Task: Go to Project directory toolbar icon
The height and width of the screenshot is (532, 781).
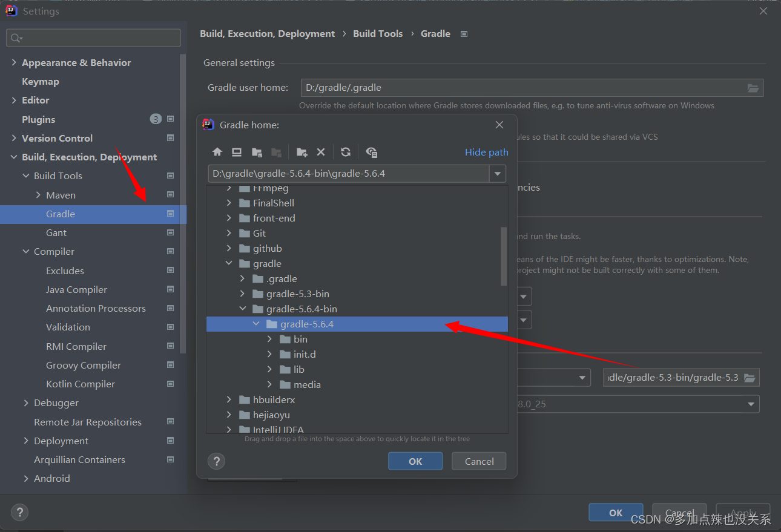Action: coord(257,152)
